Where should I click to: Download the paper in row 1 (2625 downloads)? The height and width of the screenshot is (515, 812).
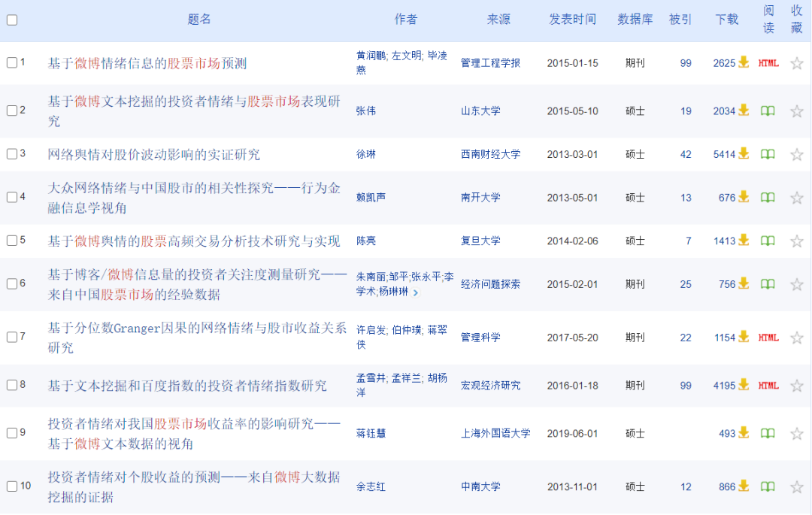tap(744, 62)
